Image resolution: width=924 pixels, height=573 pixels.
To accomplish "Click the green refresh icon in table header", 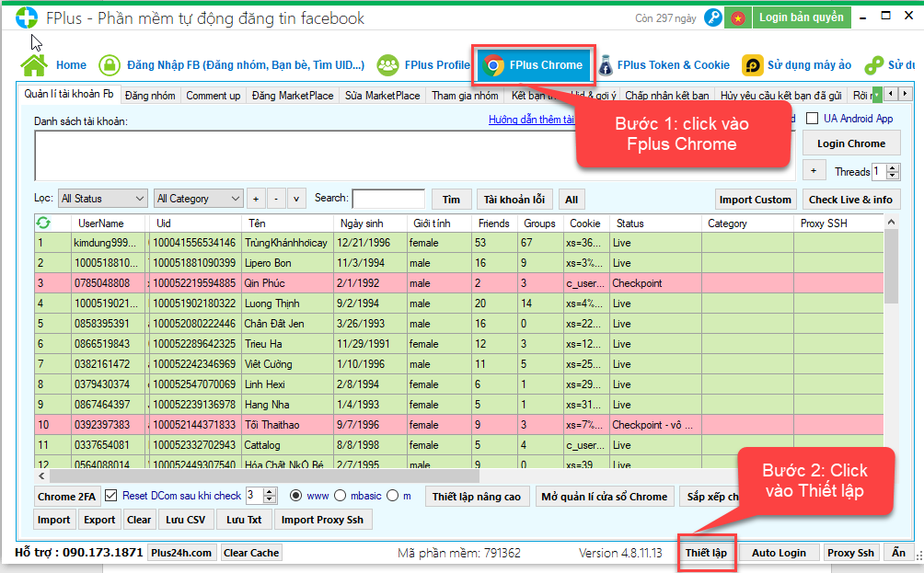I will (x=43, y=223).
